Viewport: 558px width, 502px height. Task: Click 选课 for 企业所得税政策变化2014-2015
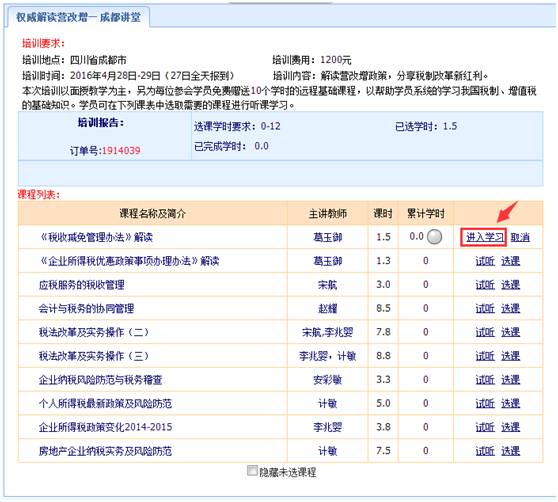coord(511,427)
